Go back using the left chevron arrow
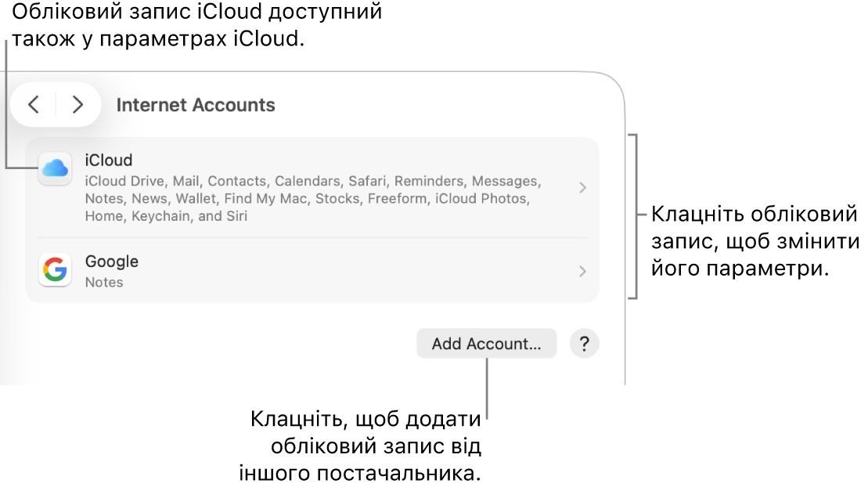Image resolution: width=868 pixels, height=487 pixels. click(x=34, y=105)
